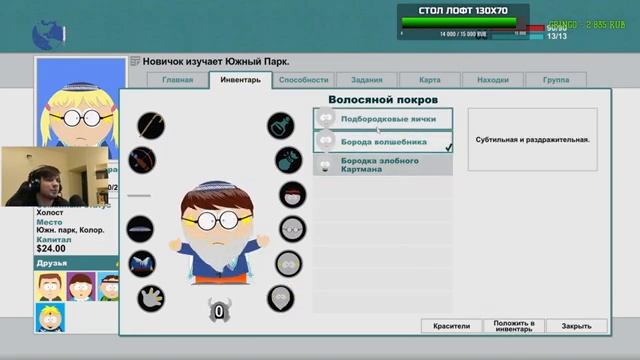This screenshot has width=640, height=360.
Task: Switch to the Находки tab
Action: 493,80
